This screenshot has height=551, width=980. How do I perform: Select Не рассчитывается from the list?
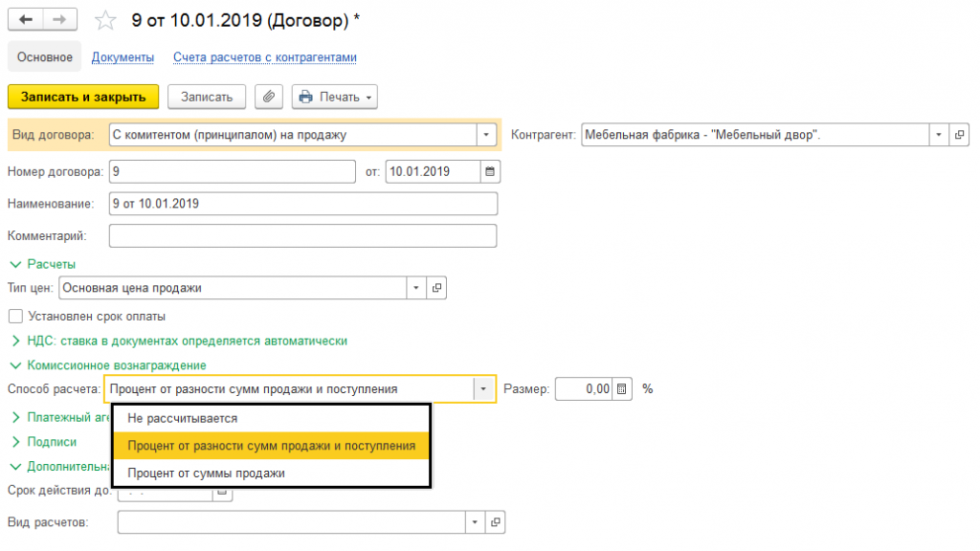pos(182,419)
